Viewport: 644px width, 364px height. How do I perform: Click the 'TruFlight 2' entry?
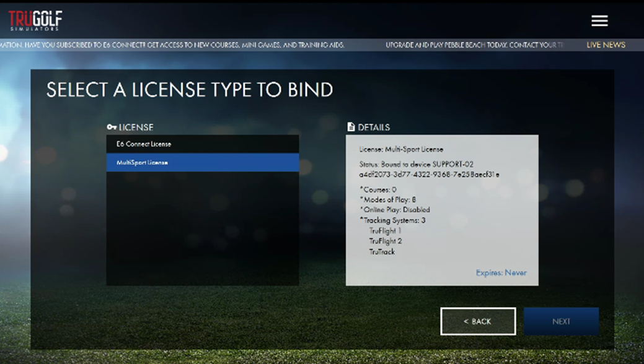pos(386,241)
